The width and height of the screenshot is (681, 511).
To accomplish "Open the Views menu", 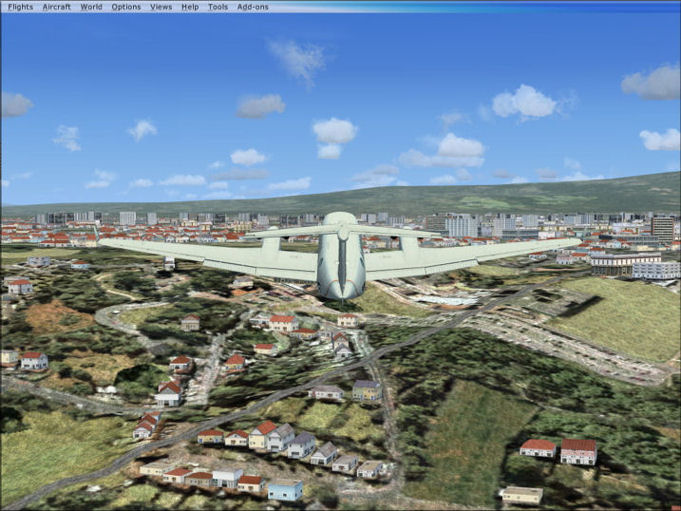I will [x=161, y=6].
